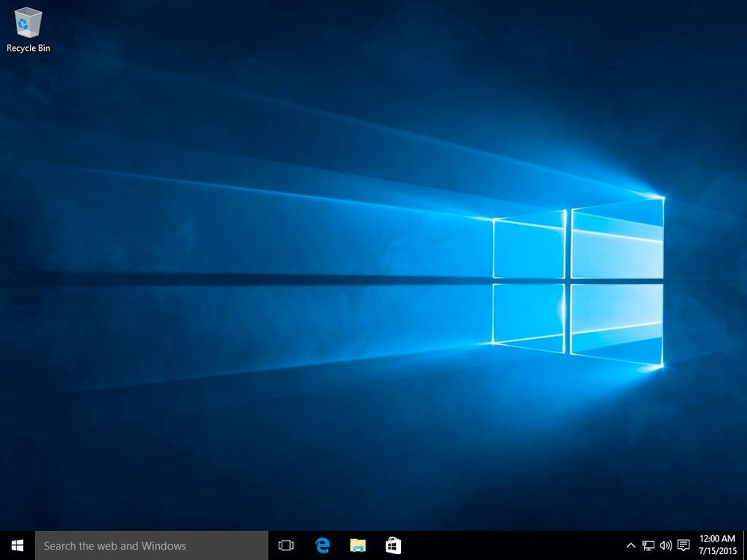Open the Store app from the taskbar

coord(393,546)
